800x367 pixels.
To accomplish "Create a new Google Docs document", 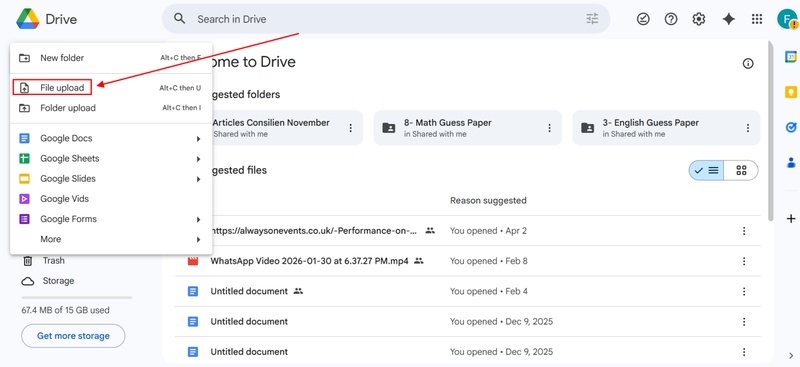I will (111, 138).
